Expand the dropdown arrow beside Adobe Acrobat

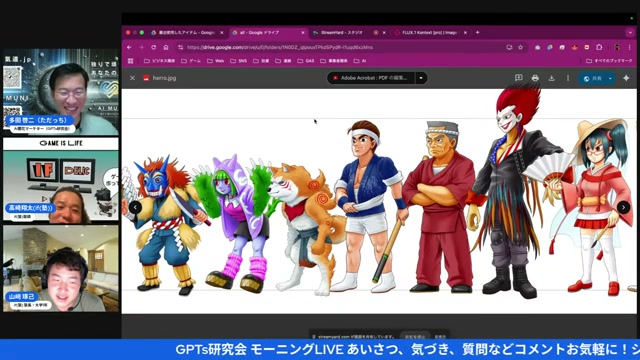point(421,78)
